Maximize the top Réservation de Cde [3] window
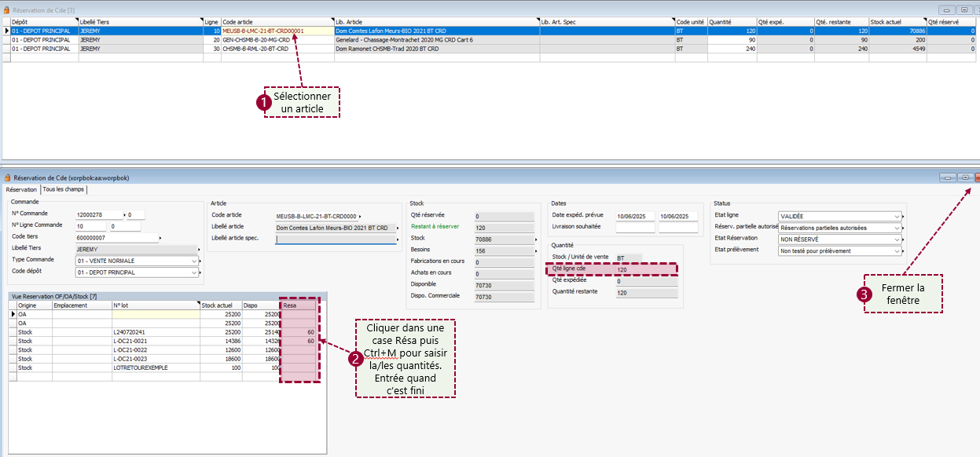The height and width of the screenshot is (457, 980). point(960,9)
